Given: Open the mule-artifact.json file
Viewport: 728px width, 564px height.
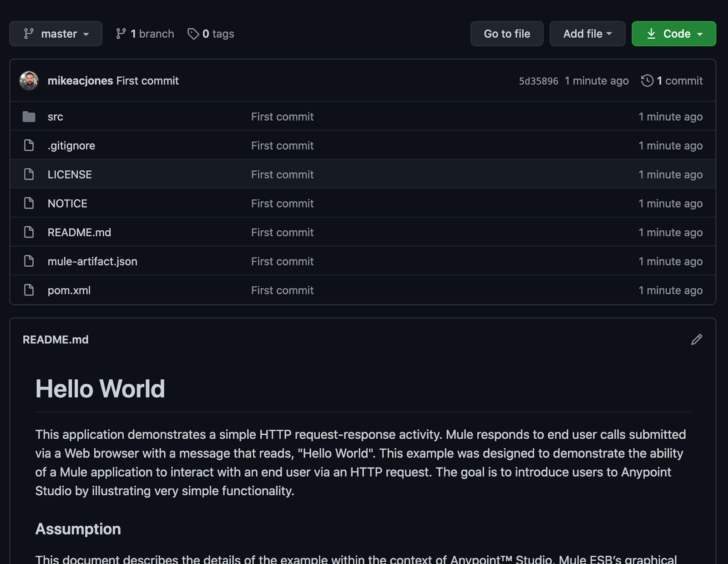Looking at the screenshot, I should pos(92,261).
